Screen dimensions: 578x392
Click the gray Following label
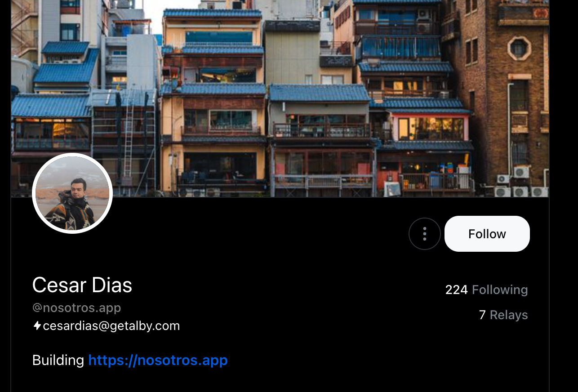500,290
